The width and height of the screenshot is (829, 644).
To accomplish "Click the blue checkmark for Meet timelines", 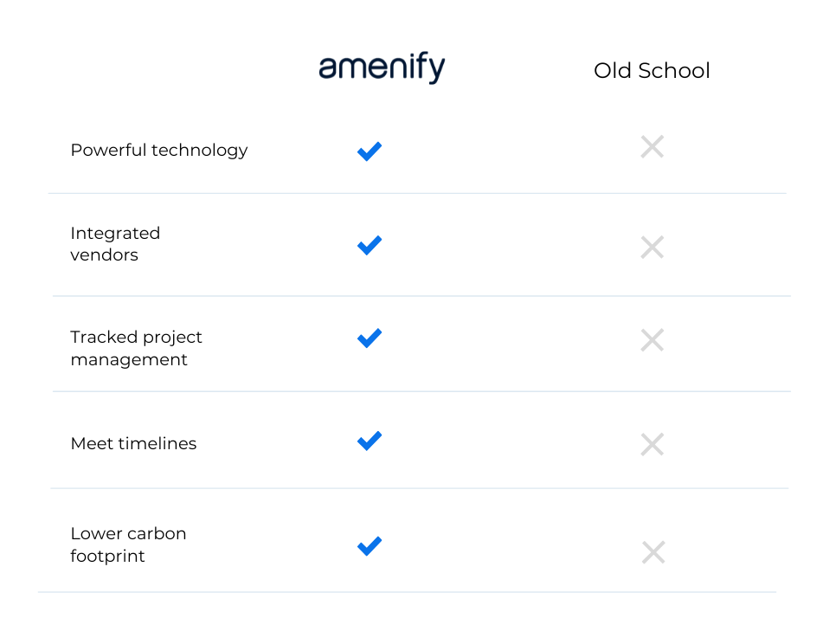I will tap(370, 441).
